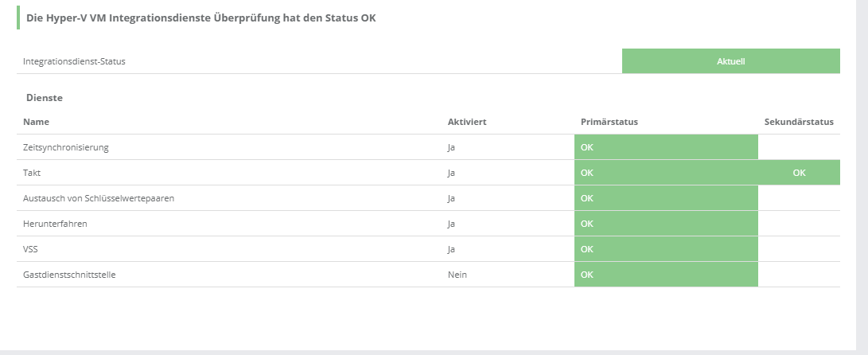Image resolution: width=868 pixels, height=355 pixels.
Task: Click the Primärstatus OK cell for Herunterfahren
Action: tap(666, 224)
